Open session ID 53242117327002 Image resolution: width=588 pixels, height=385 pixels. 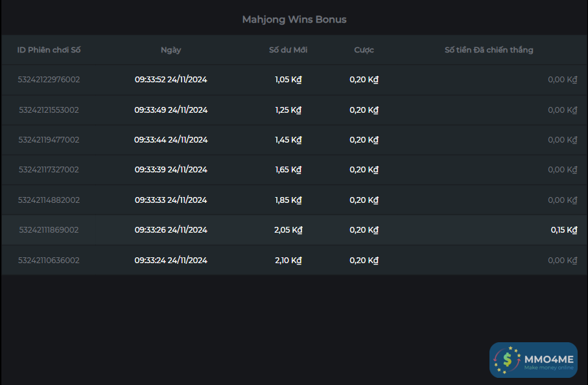tap(49, 170)
